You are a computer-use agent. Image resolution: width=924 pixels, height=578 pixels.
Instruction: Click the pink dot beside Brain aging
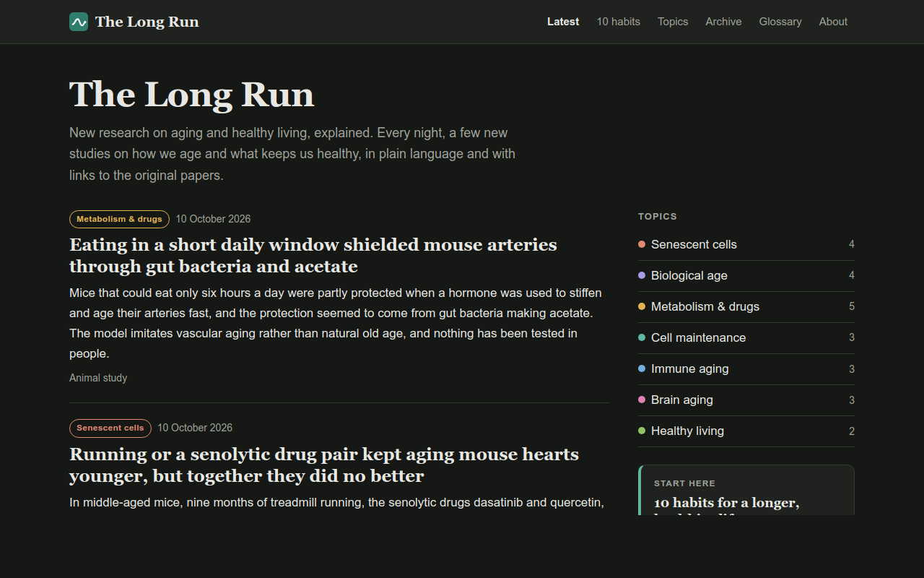pos(642,400)
